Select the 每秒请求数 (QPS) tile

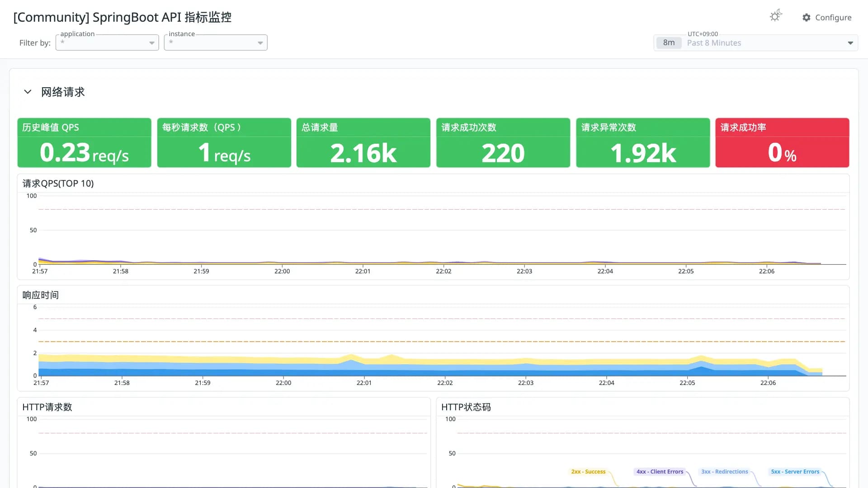coord(224,143)
